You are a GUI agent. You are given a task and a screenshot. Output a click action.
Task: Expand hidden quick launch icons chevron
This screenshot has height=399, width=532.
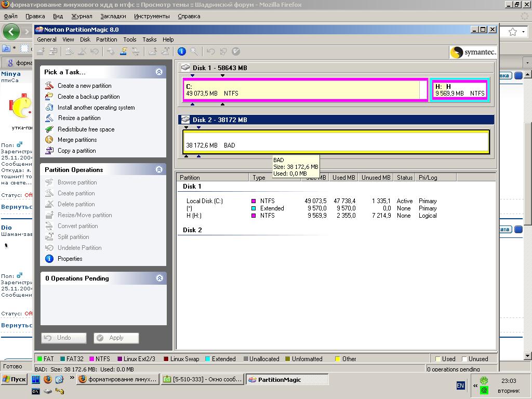(x=72, y=377)
